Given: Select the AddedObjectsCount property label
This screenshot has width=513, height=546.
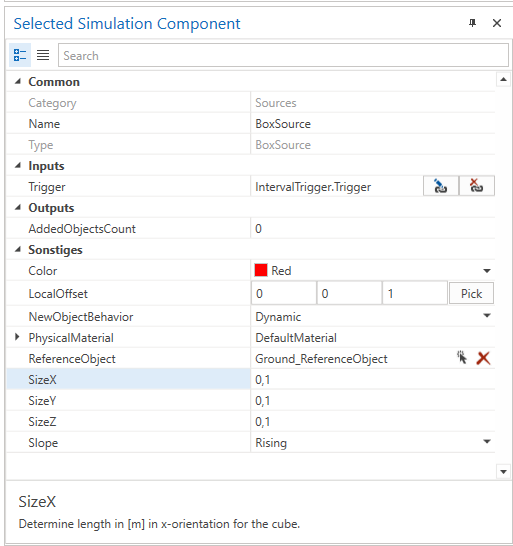Looking at the screenshot, I should [x=82, y=229].
